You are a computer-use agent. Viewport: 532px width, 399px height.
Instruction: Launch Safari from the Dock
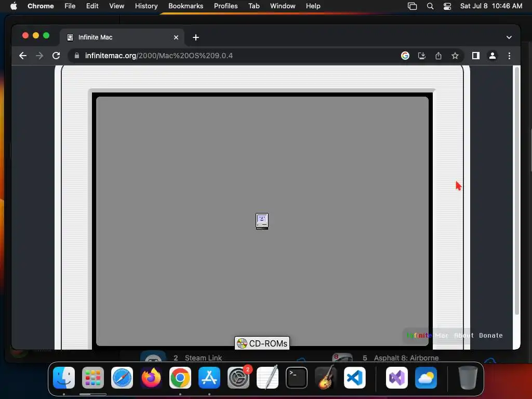coord(122,378)
